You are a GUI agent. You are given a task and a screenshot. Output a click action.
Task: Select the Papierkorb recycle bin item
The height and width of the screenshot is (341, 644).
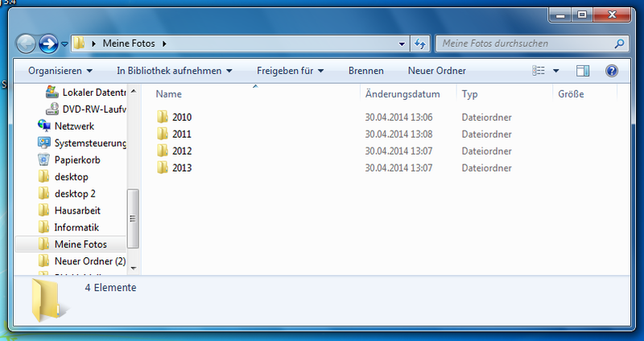point(76,160)
